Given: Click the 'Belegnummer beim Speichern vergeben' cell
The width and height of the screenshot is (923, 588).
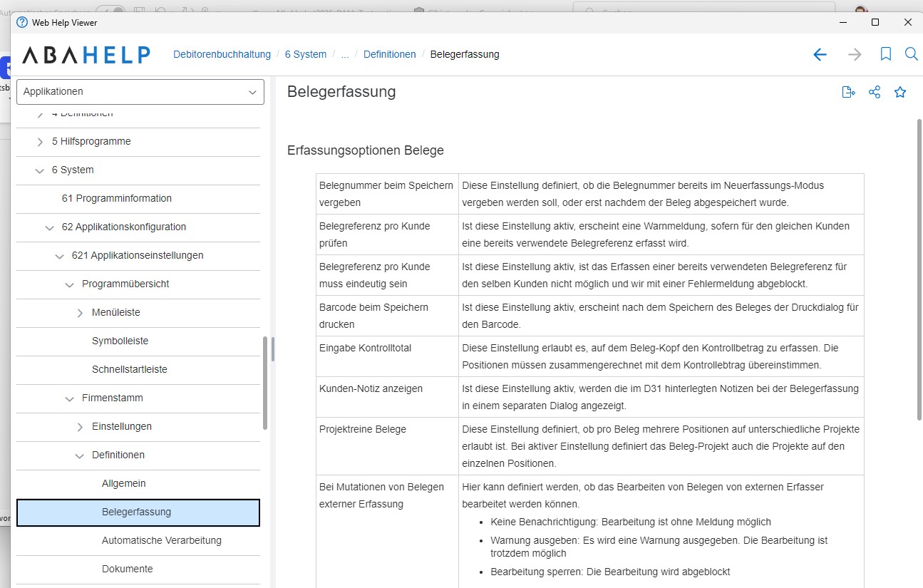Looking at the screenshot, I should [387, 194].
